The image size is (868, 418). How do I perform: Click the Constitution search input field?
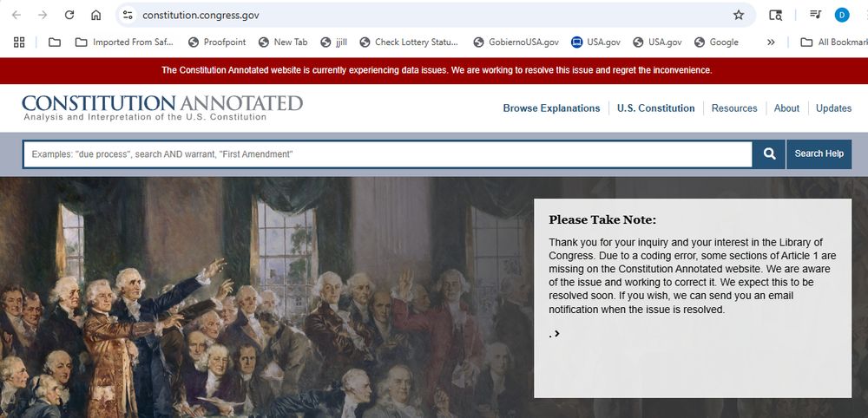[387, 154]
